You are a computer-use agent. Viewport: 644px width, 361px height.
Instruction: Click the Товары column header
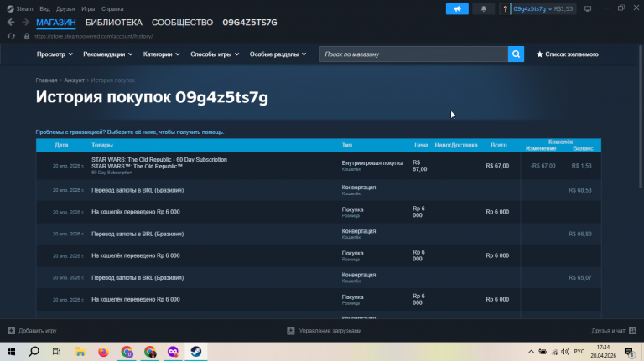tap(102, 145)
